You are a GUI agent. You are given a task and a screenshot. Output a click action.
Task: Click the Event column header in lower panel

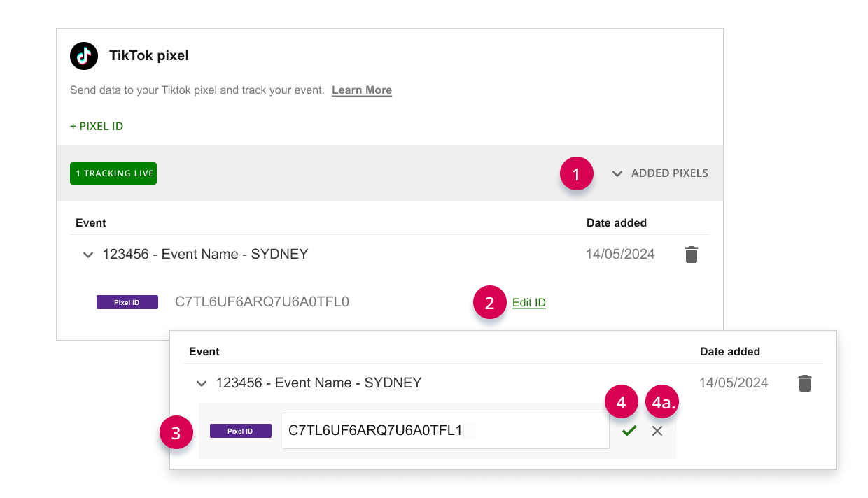204,352
